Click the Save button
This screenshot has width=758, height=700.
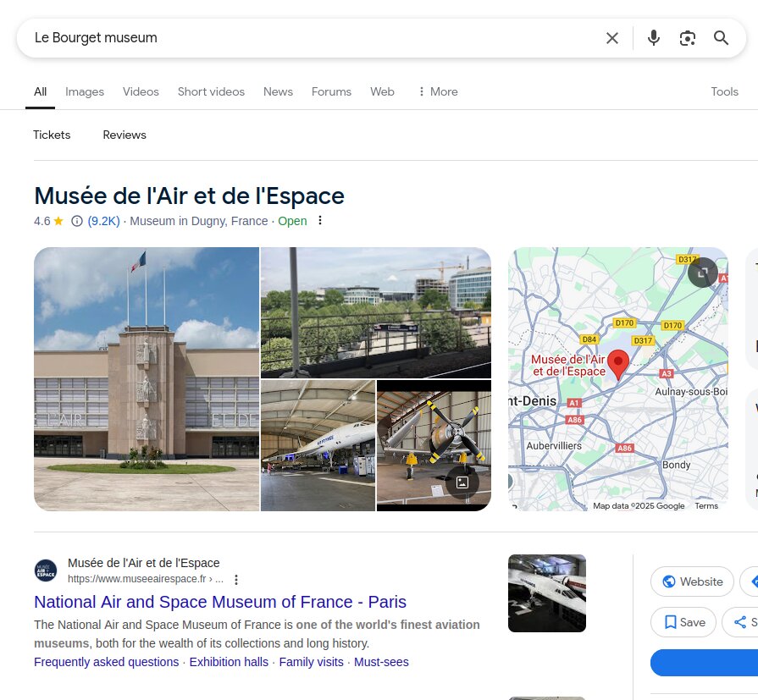(683, 622)
